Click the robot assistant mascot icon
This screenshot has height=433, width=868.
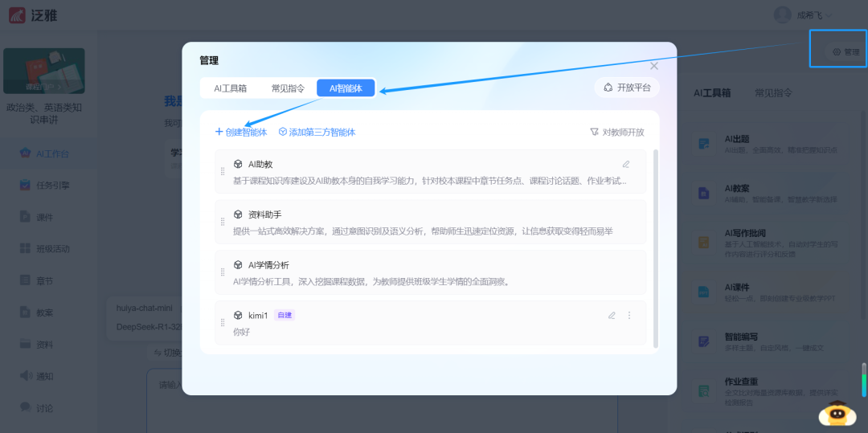coord(837,413)
